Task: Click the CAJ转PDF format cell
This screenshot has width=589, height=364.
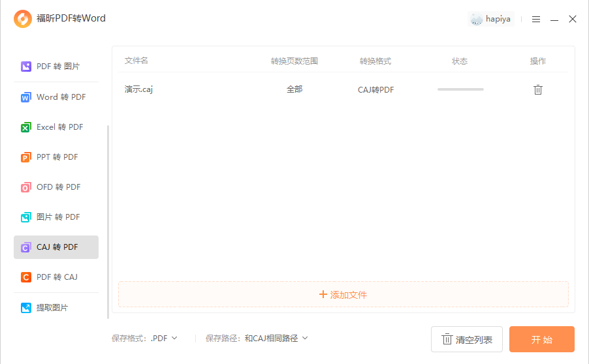Action: pos(375,89)
